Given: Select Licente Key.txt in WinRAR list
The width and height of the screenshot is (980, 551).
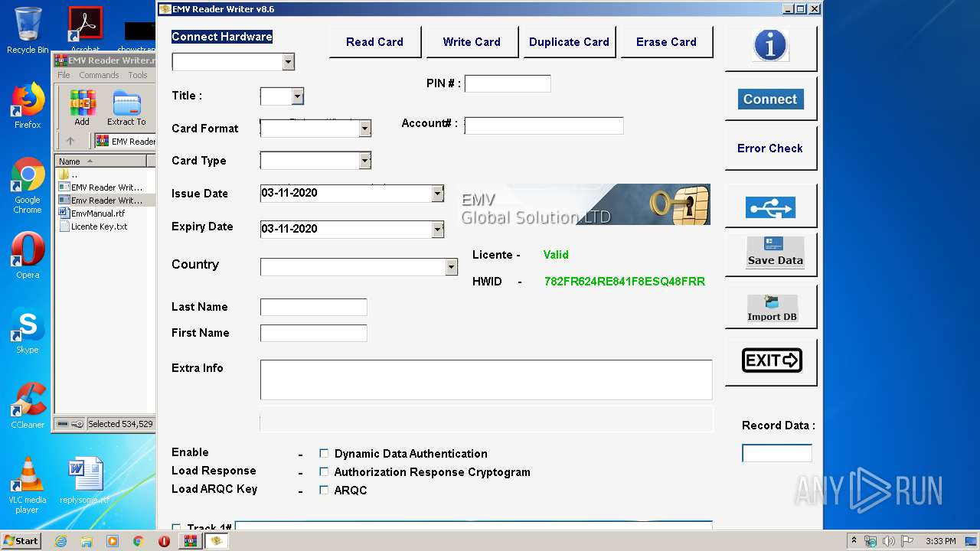Looking at the screenshot, I should pos(100,227).
